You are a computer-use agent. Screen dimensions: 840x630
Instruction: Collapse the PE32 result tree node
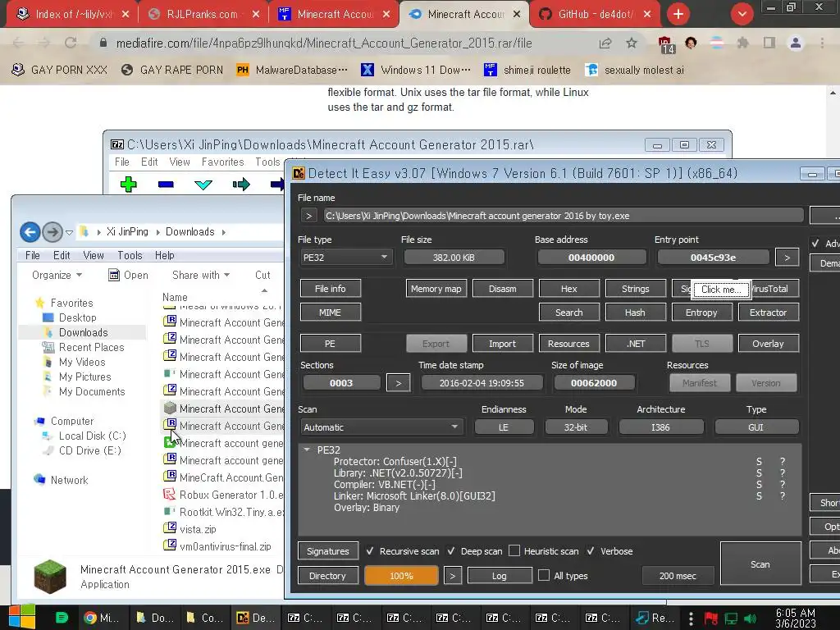(307, 450)
